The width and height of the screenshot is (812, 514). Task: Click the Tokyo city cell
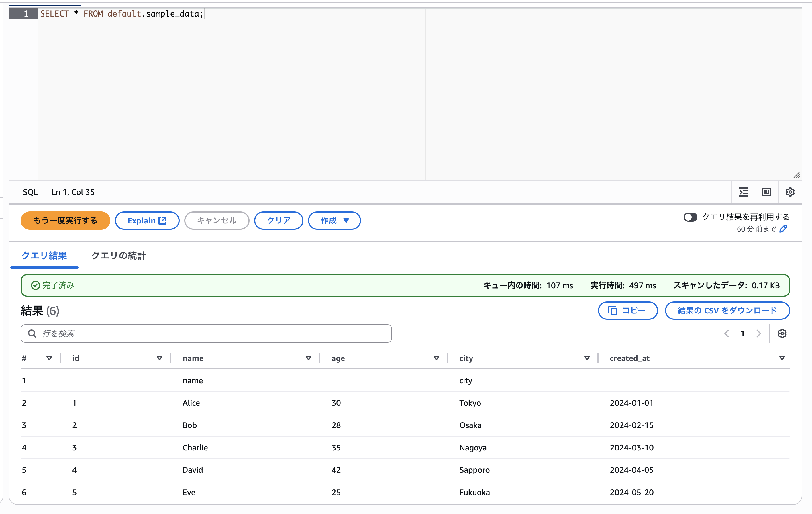coord(470,403)
